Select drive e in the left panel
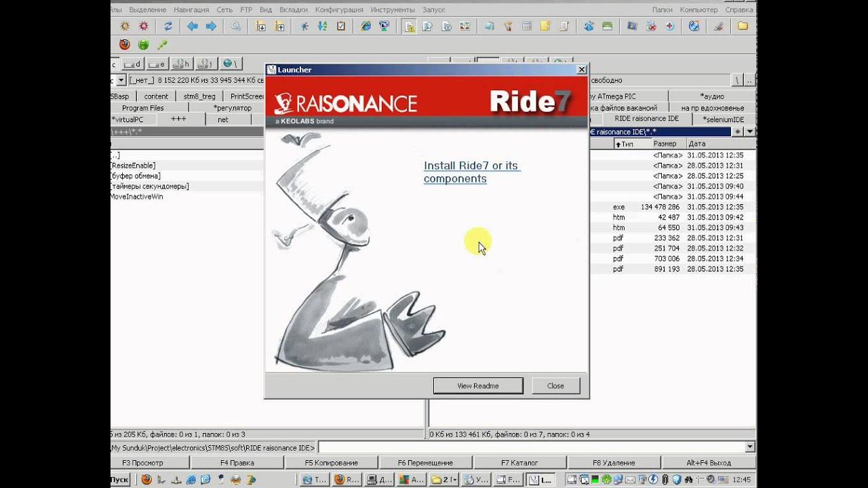 [157, 64]
